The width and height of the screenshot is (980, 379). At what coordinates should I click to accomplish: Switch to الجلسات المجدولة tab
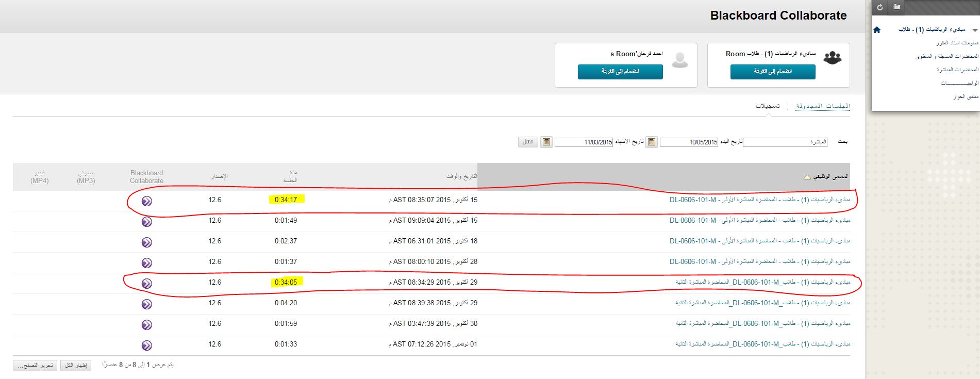[823, 106]
